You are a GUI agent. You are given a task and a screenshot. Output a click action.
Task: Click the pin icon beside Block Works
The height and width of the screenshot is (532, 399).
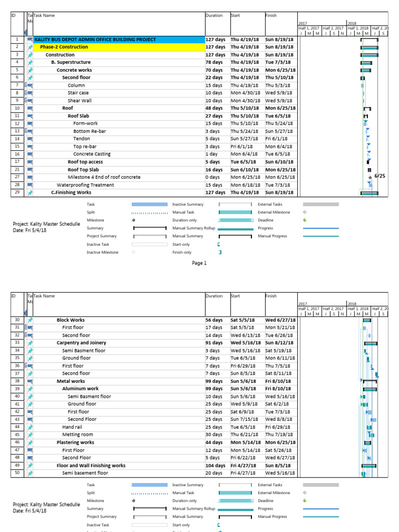pyautogui.click(x=30, y=320)
